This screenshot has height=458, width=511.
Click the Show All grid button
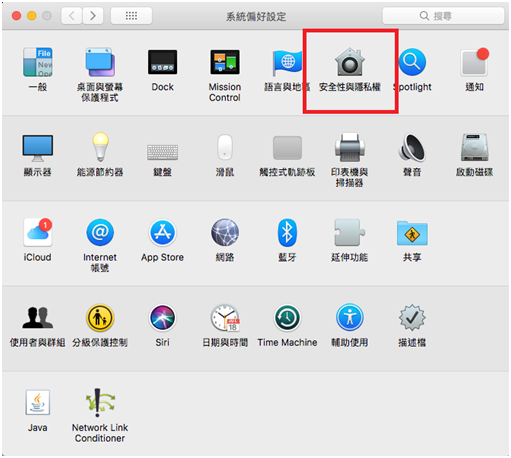click(x=131, y=16)
